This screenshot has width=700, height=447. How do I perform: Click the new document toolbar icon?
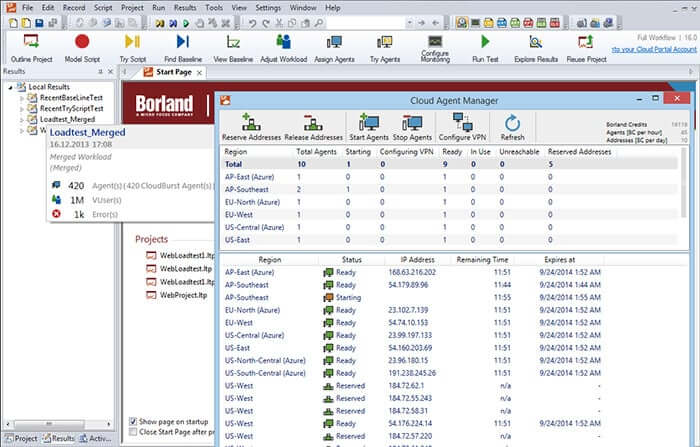[13, 23]
